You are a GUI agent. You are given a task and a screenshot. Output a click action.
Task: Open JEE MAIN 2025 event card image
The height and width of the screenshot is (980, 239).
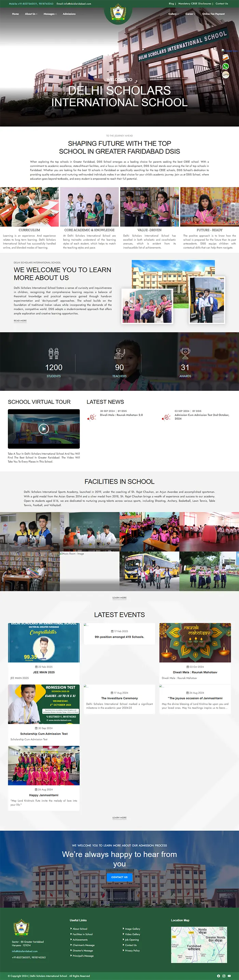click(44, 643)
